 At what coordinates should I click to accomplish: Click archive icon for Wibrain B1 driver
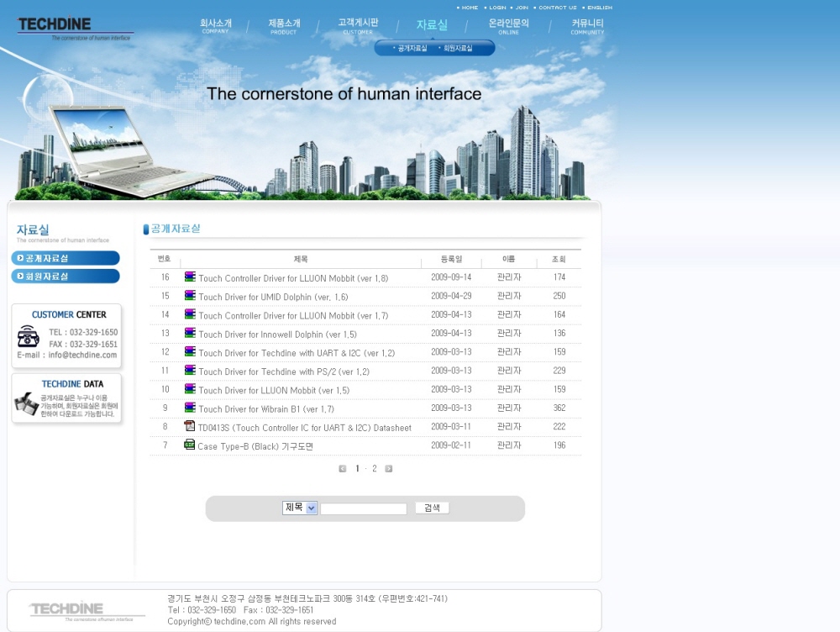click(x=190, y=408)
